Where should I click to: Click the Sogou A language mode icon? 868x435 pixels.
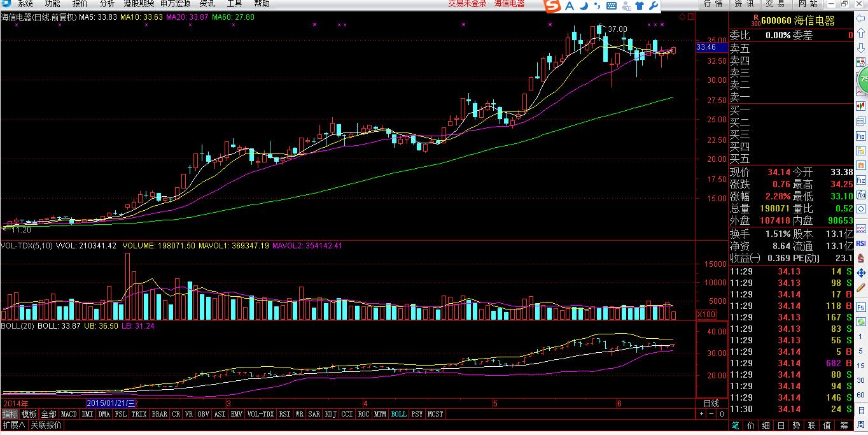pyautogui.click(x=569, y=6)
